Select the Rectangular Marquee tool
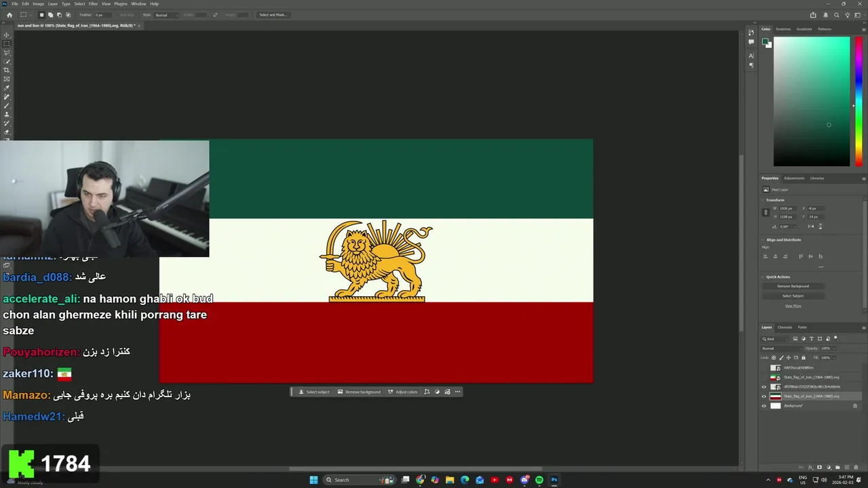This screenshot has width=868, height=488. click(x=7, y=43)
